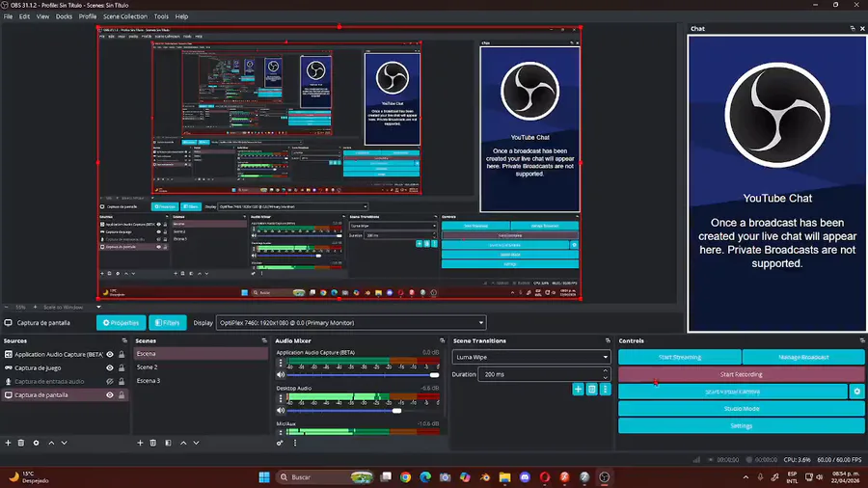Hide the Captura de juego source
This screenshot has height=488, width=868.
(x=110, y=368)
